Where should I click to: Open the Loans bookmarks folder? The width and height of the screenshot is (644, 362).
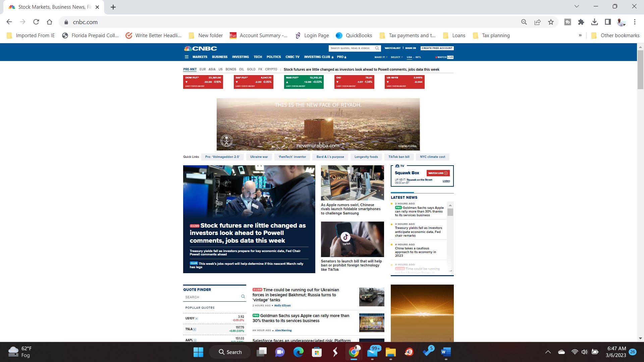pyautogui.click(x=454, y=35)
